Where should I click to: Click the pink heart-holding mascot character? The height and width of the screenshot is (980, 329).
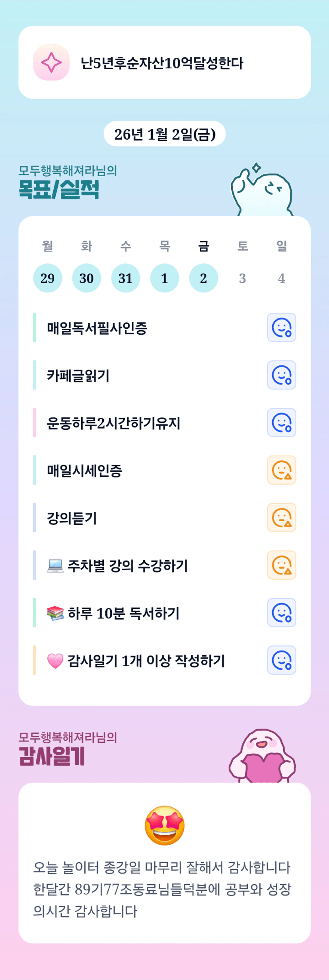(262, 756)
